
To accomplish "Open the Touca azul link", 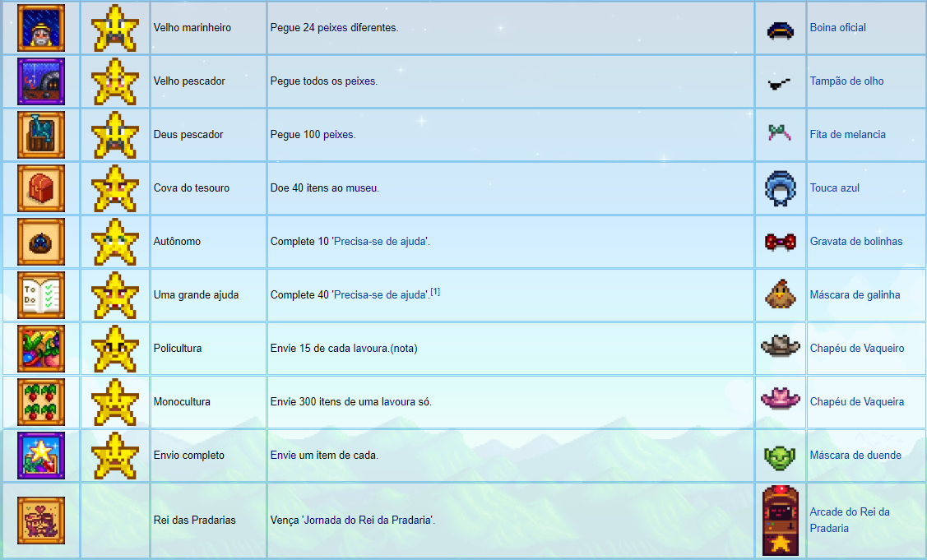I will pos(834,188).
